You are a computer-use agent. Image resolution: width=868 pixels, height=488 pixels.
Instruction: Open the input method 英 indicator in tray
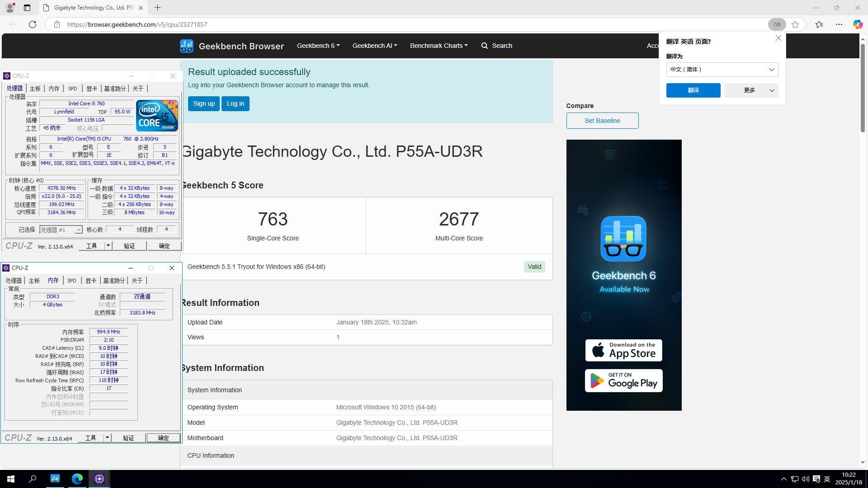pyautogui.click(x=827, y=479)
